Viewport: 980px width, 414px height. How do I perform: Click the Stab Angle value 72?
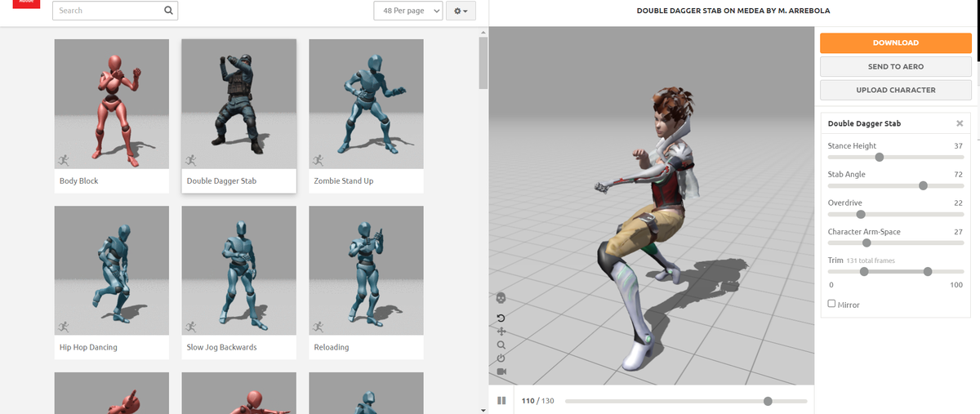click(x=959, y=174)
